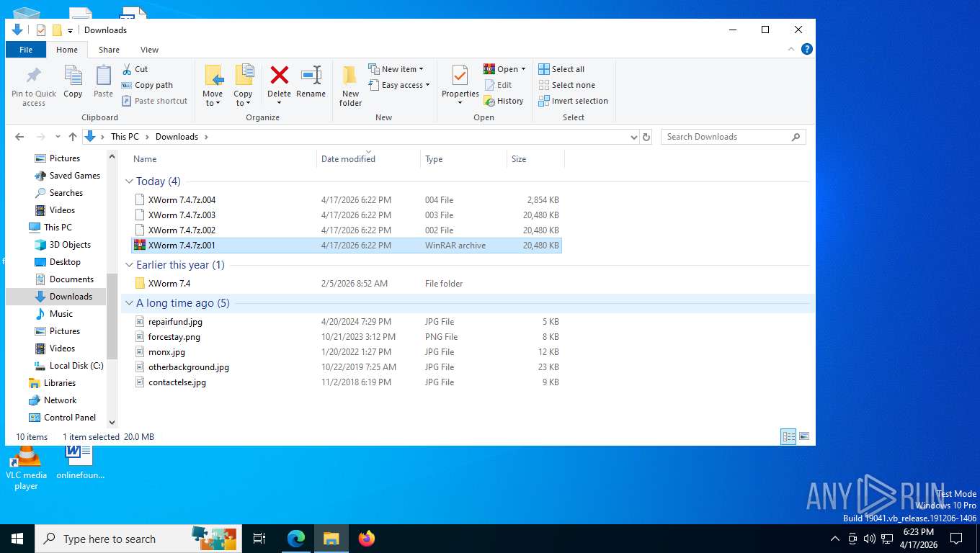The image size is (980, 553).
Task: Select the XWorm 7.4 folder
Action: (x=347, y=284)
